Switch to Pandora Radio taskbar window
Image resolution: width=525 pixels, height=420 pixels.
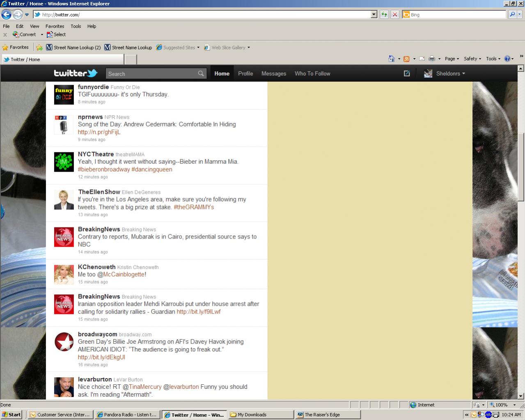point(127,415)
